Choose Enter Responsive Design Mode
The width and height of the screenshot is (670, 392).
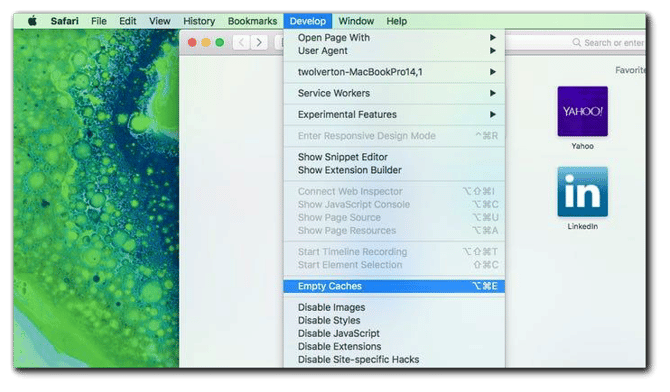tap(394, 136)
